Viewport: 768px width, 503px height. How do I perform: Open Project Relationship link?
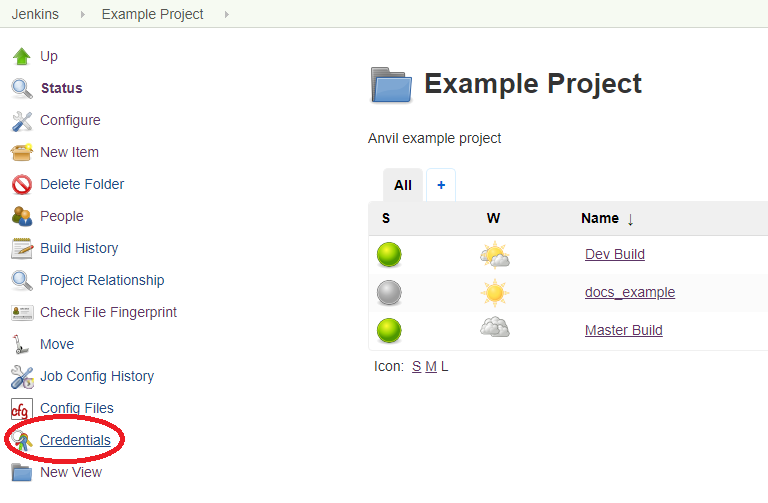(x=102, y=280)
